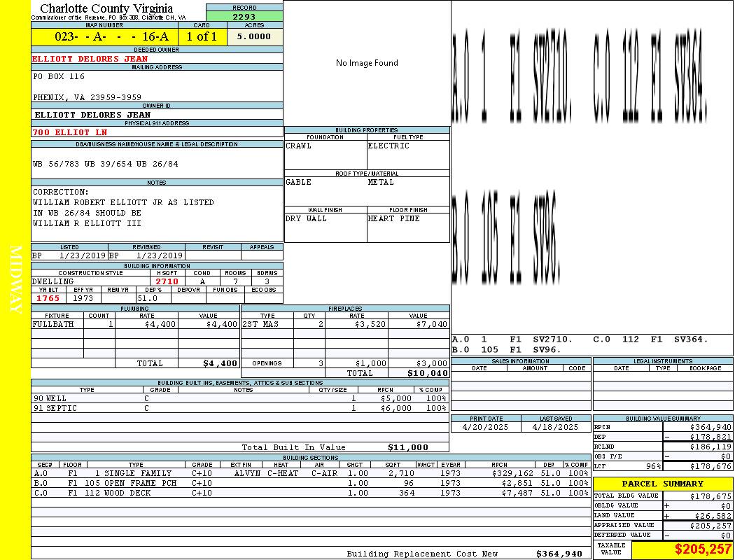Image resolution: width=735 pixels, height=560 pixels.
Task: Click the print date 4/20/2025 cell
Action: click(x=486, y=427)
